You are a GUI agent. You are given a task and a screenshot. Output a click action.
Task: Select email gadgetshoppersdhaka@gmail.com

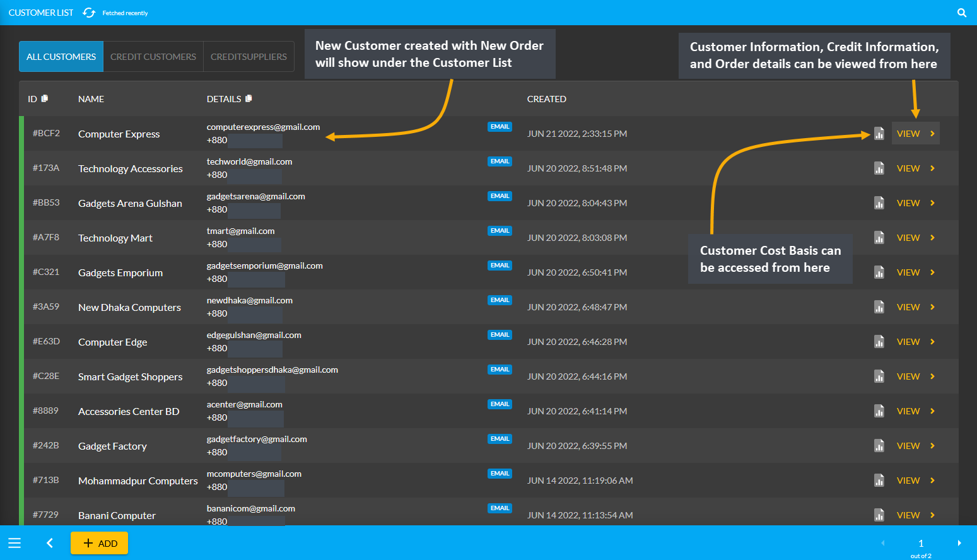click(x=272, y=370)
